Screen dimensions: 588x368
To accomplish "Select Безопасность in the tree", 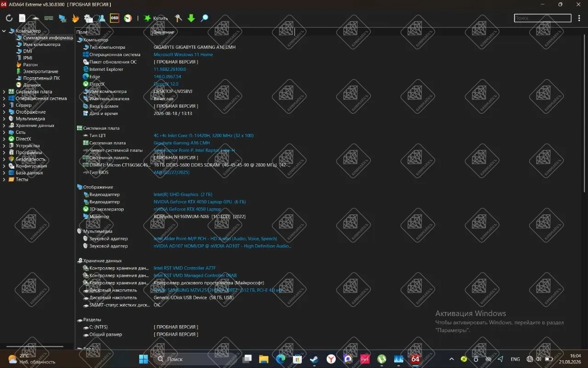I will pyautogui.click(x=30, y=159).
